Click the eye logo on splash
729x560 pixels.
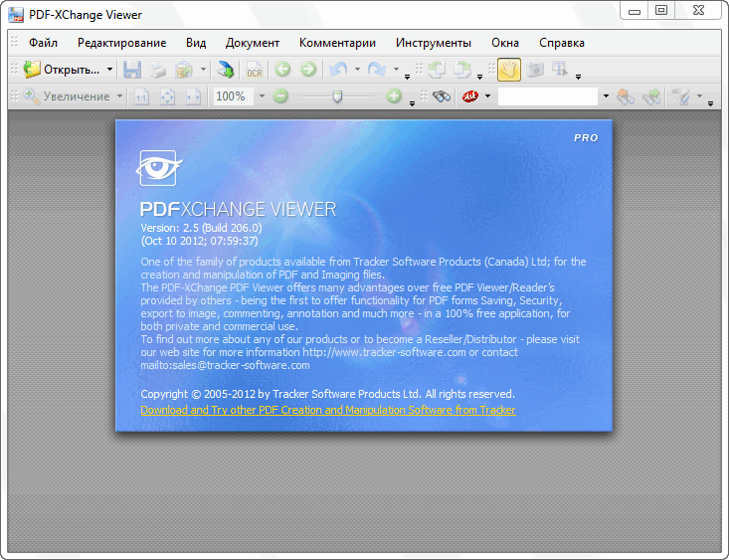[158, 168]
